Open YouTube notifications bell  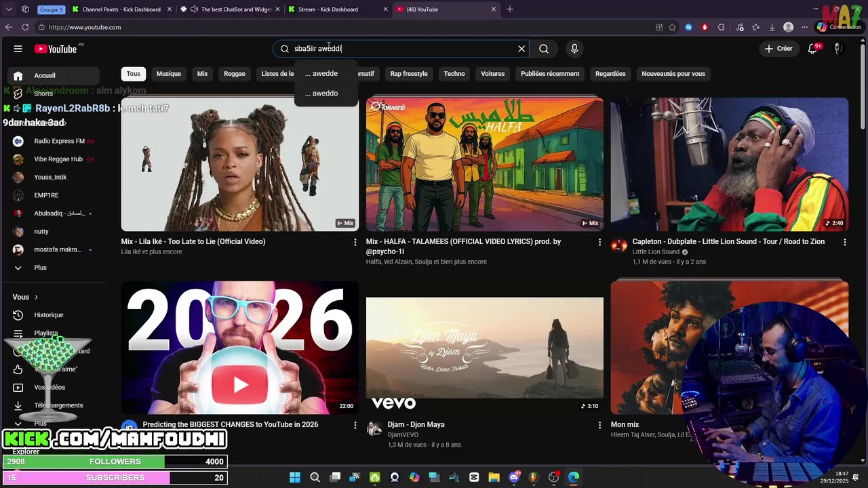click(x=813, y=49)
